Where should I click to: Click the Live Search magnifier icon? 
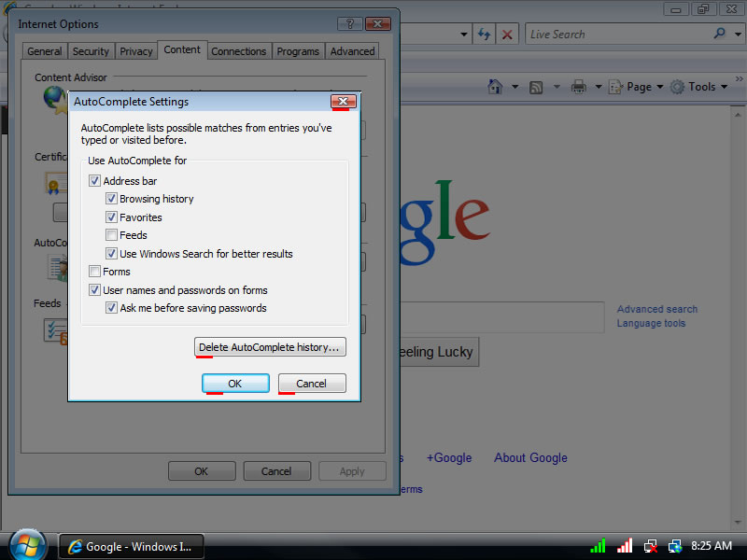[720, 34]
